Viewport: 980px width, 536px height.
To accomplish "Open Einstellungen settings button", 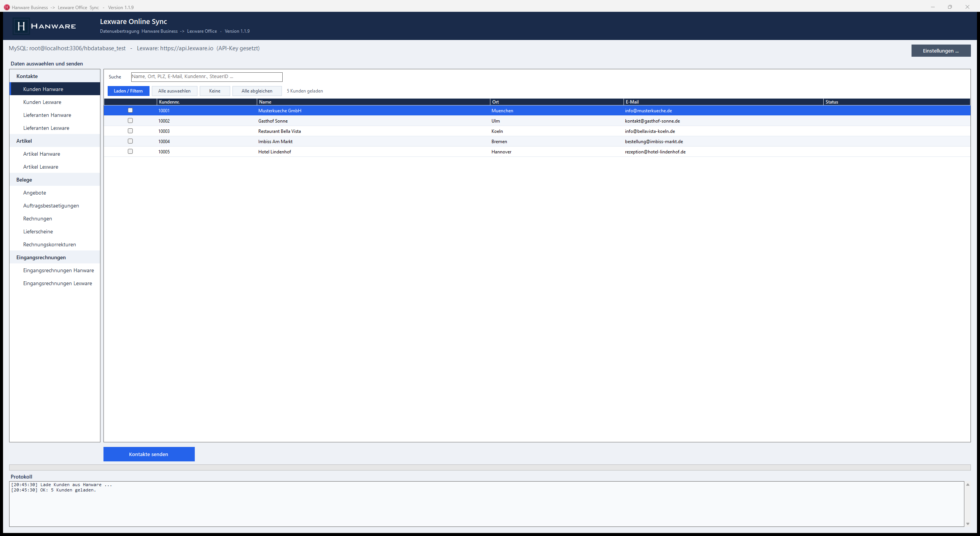I will pos(941,51).
